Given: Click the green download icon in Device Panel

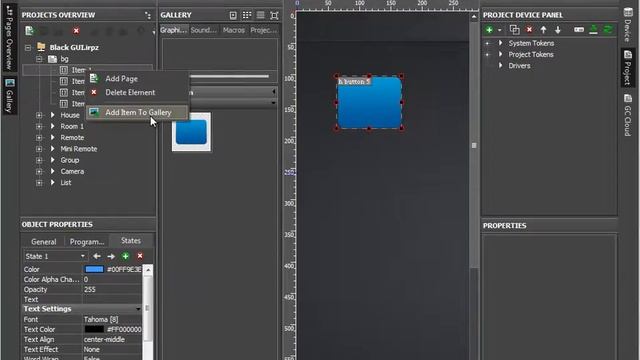Looking at the screenshot, I should click(593, 30).
